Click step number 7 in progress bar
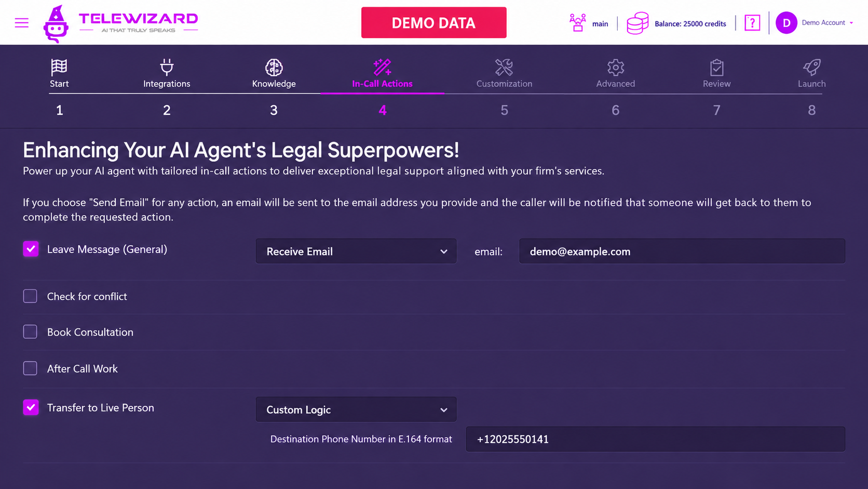This screenshot has width=868, height=489. pyautogui.click(x=717, y=110)
